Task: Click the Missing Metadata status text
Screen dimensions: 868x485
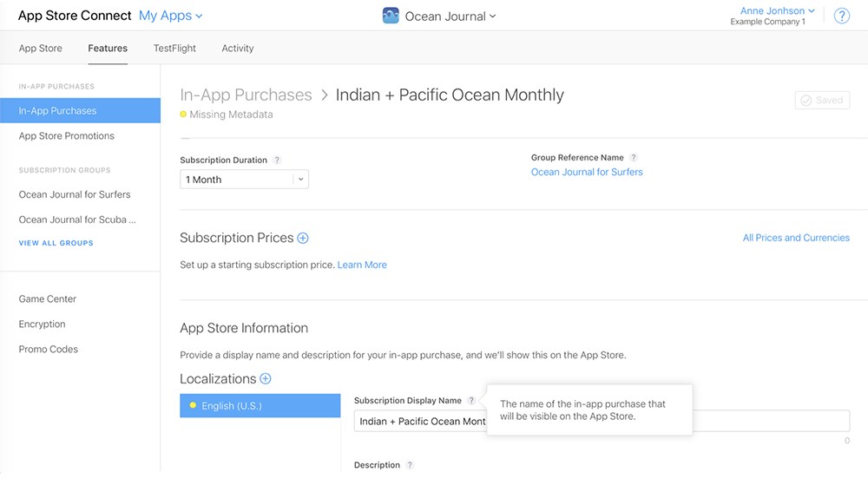Action: click(x=231, y=115)
